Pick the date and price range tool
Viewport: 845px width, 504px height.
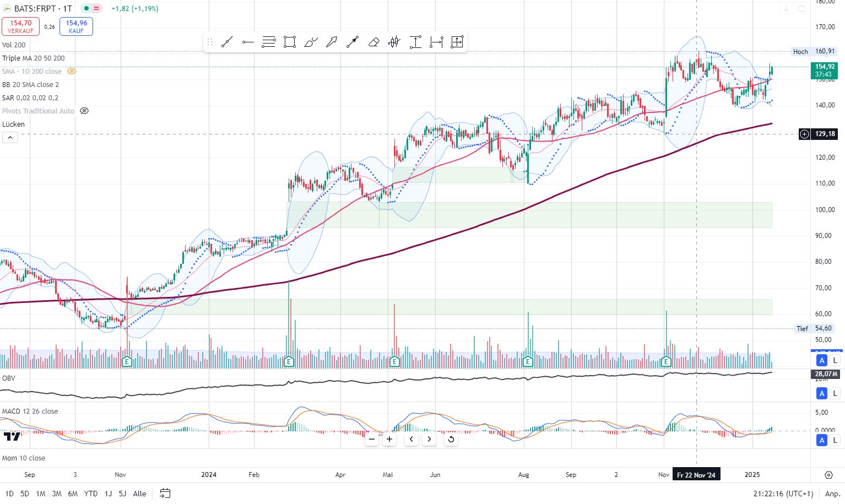[457, 42]
